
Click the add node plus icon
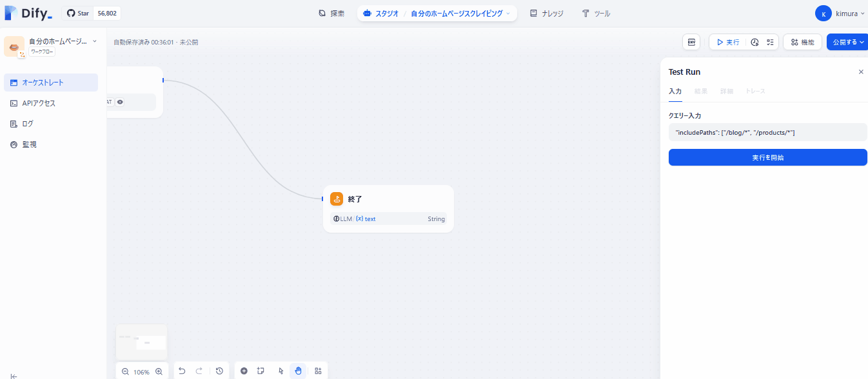click(x=244, y=371)
